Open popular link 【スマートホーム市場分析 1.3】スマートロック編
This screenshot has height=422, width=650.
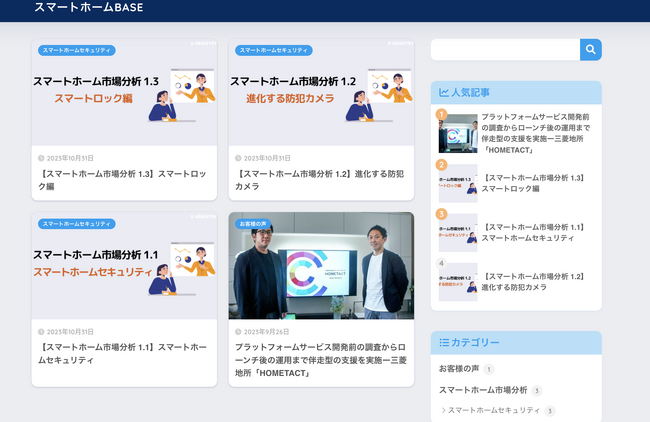[533, 183]
